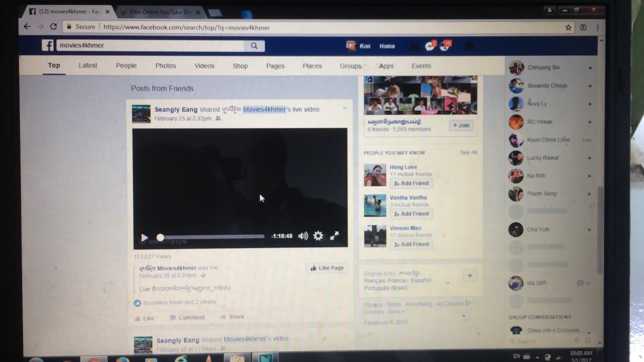
Task: Open chat with Koun Chrok Love
Action: pos(550,140)
